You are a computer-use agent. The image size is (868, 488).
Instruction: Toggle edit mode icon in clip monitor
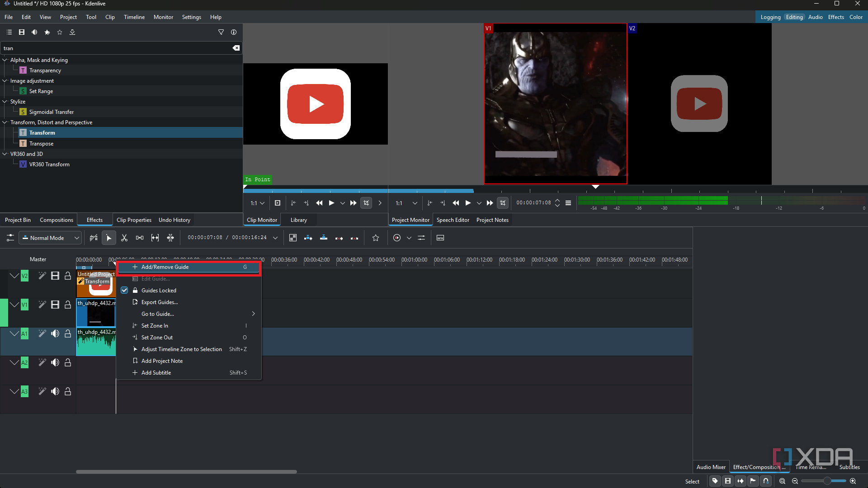coord(366,203)
